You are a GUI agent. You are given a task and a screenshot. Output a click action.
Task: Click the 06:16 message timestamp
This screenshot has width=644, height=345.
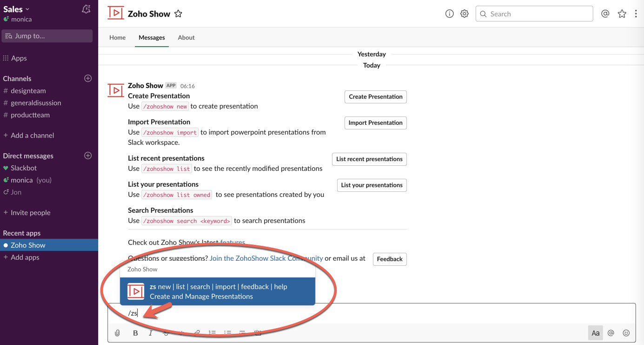point(187,86)
